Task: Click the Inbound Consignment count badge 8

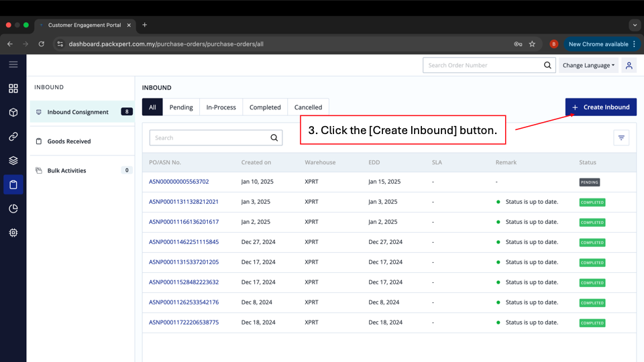Action: pyautogui.click(x=127, y=112)
